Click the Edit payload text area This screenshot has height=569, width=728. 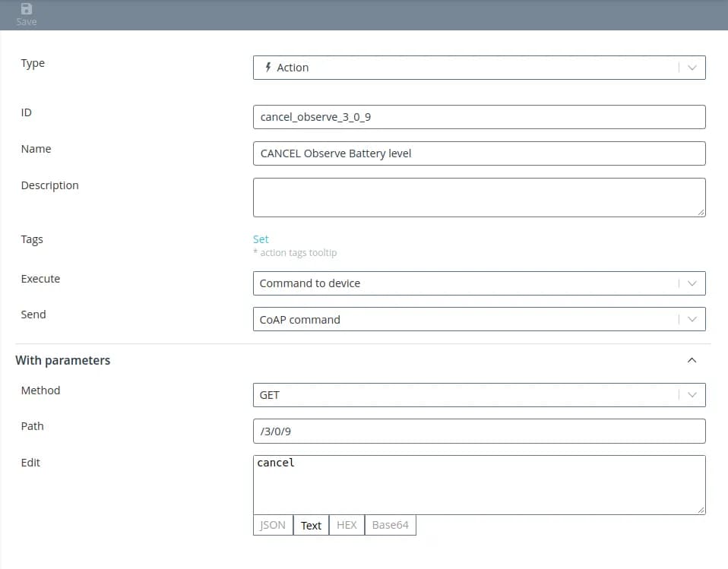(479, 485)
